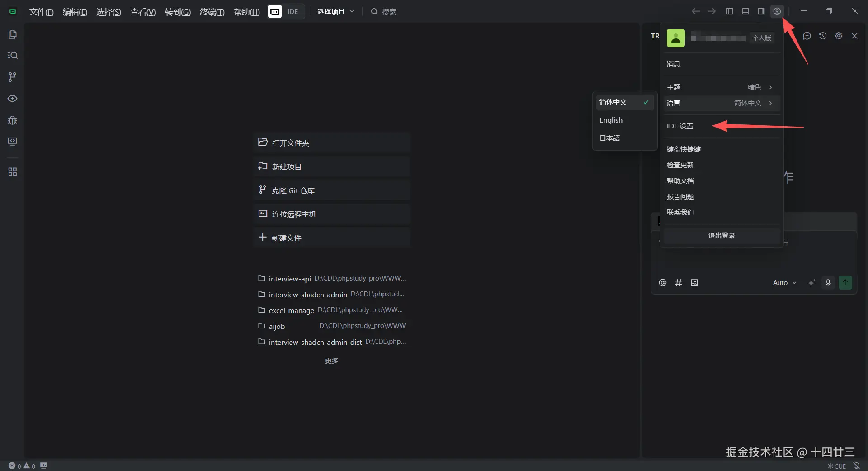Click 联系我们 contact us entry
Image resolution: width=868 pixels, height=471 pixels.
pyautogui.click(x=722, y=212)
